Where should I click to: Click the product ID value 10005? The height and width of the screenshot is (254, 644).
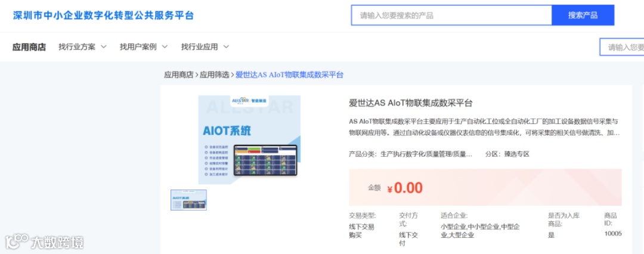click(x=613, y=234)
